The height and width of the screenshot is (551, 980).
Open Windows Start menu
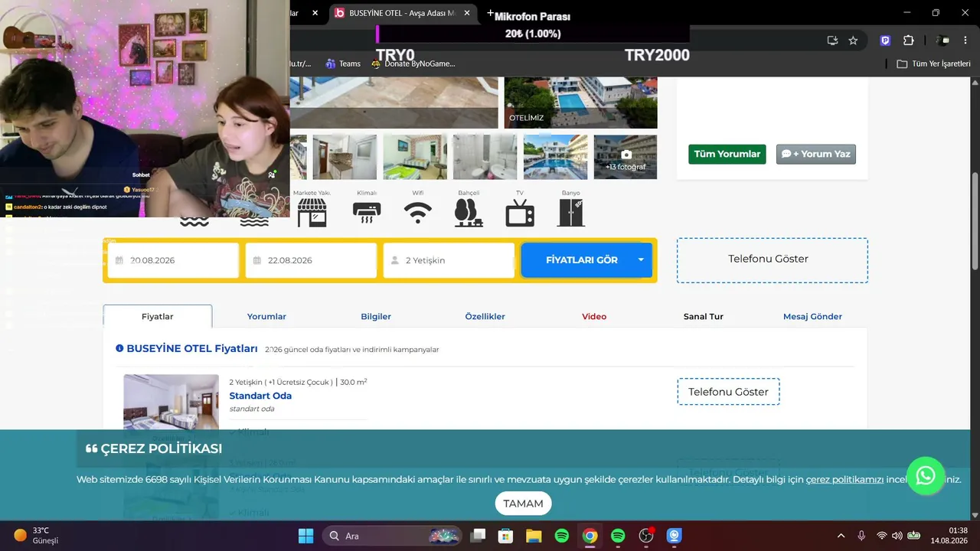(305, 536)
